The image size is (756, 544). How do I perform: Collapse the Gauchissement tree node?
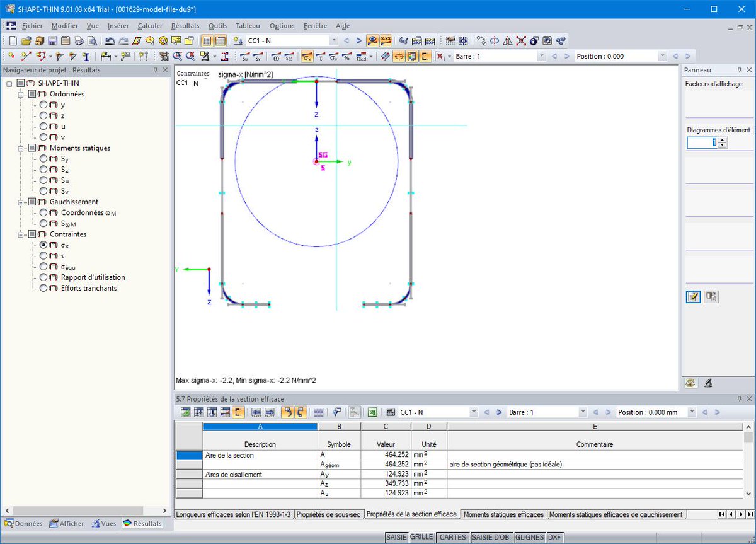[x=21, y=202]
